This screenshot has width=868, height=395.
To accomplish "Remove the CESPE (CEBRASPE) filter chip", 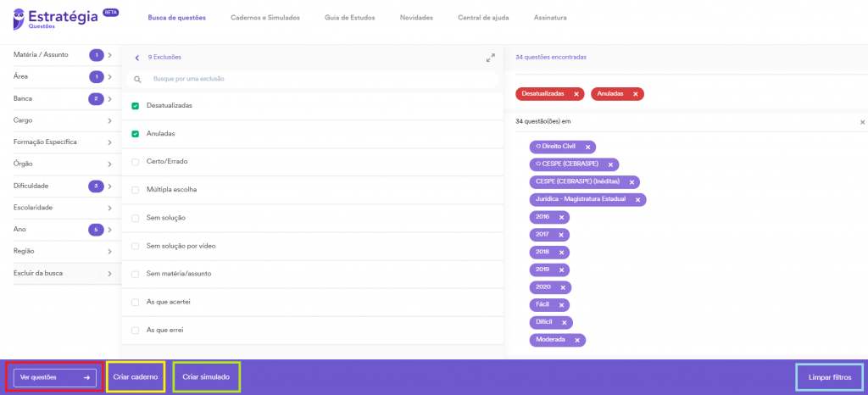I will click(610, 164).
